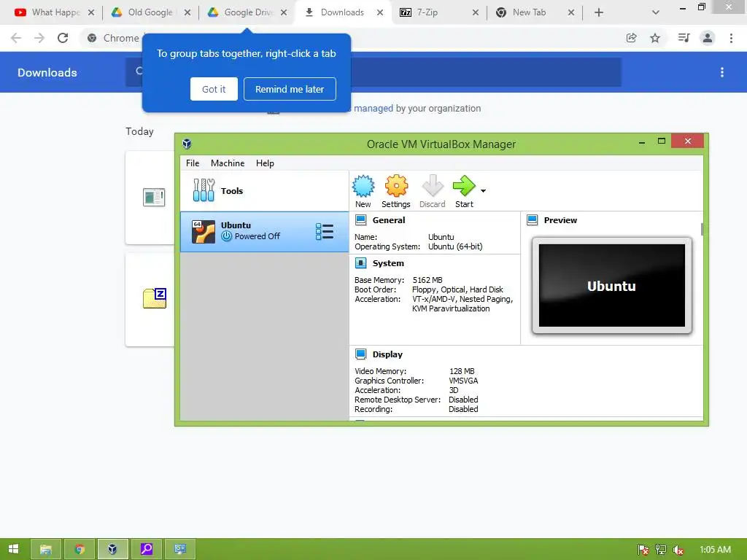Click the share page icon in address bar

tap(631, 38)
